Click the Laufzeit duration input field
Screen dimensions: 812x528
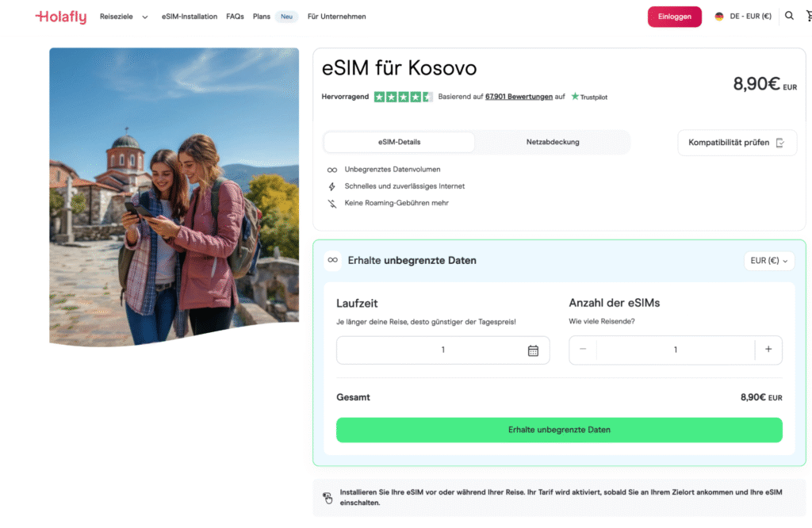[x=442, y=350]
